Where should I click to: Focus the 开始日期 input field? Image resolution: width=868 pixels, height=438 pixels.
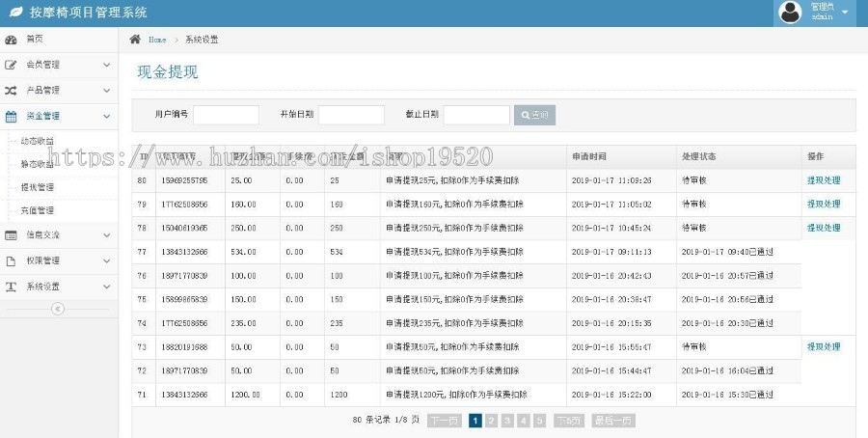(351, 115)
